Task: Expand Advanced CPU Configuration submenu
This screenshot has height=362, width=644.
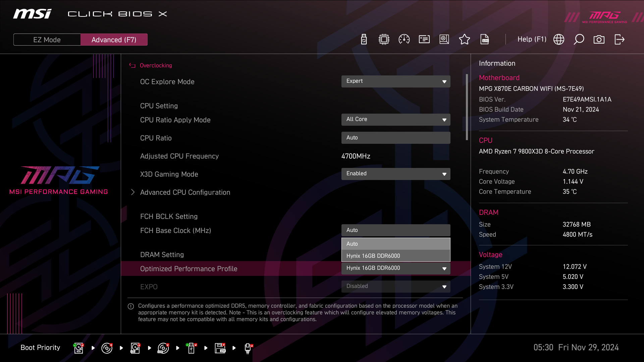Action: [x=185, y=192]
